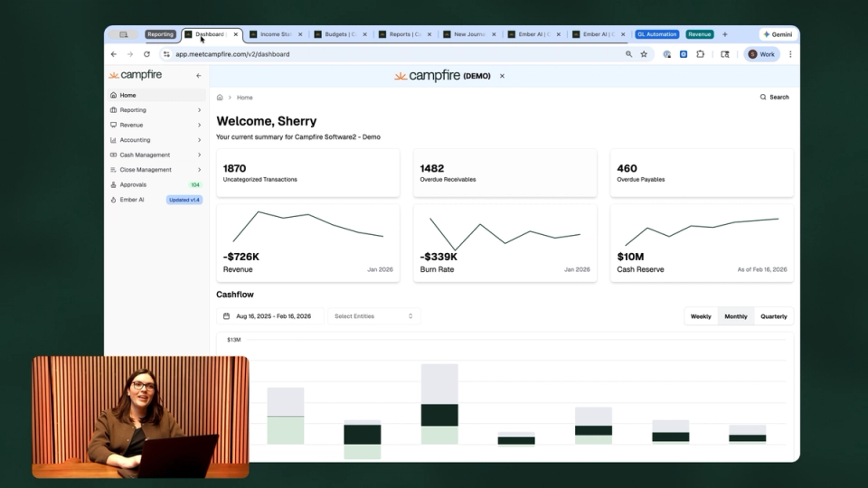
Task: Click the site information icon in address bar
Action: click(166, 54)
